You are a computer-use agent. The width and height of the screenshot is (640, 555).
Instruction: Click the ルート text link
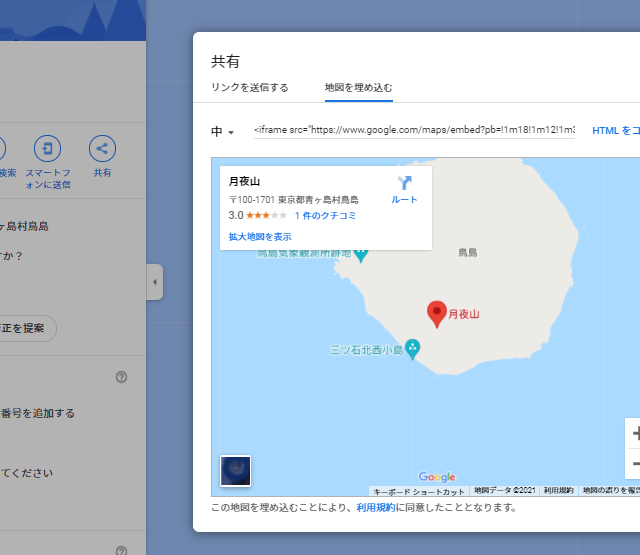click(404, 200)
